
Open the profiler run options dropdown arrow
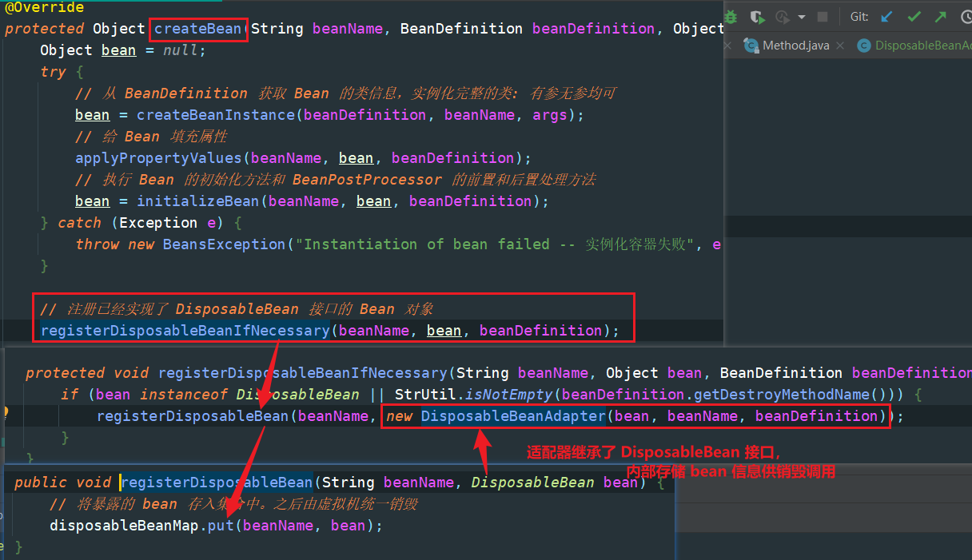pyautogui.click(x=801, y=17)
